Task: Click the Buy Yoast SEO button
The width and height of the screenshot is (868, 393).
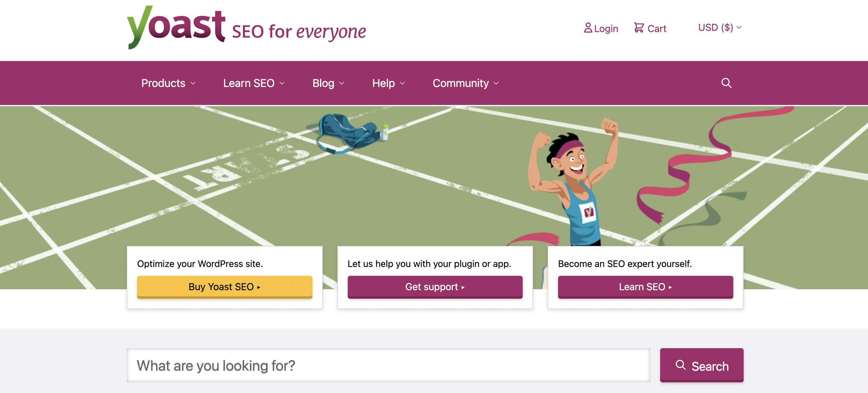Action: [224, 287]
